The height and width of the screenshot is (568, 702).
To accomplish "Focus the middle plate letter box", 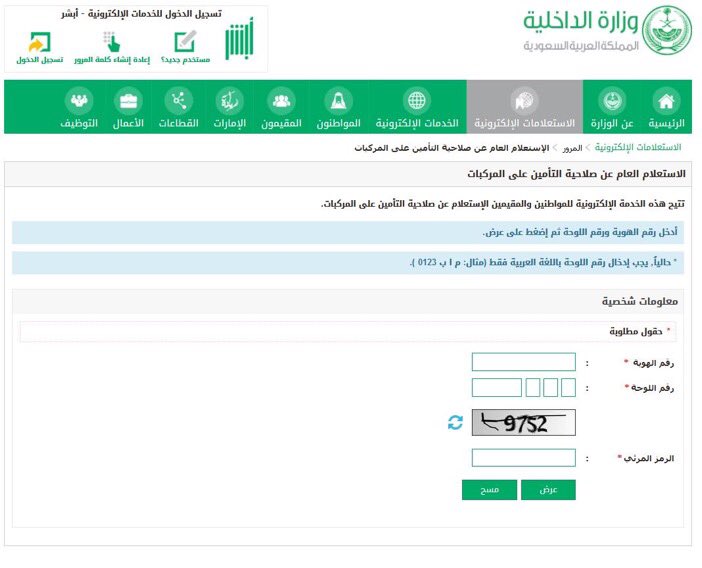I will point(550,388).
